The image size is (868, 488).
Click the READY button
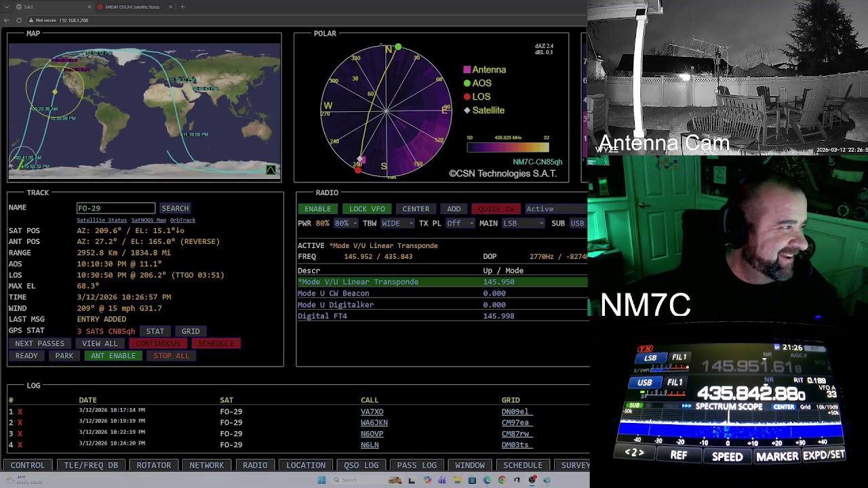26,356
